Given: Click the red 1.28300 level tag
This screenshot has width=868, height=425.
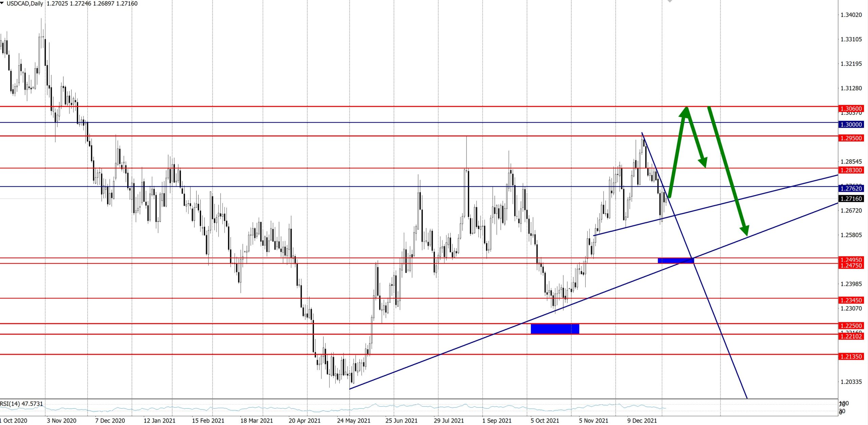Looking at the screenshot, I should (x=851, y=170).
